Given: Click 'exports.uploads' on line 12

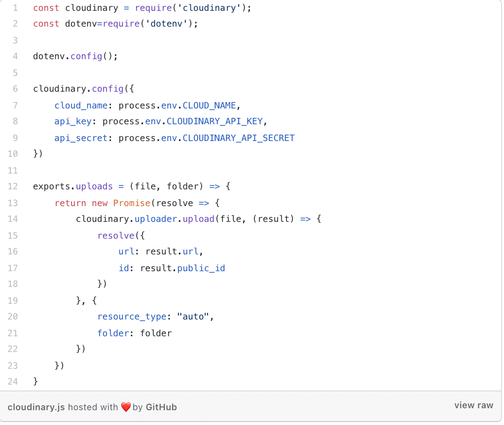Looking at the screenshot, I should pyautogui.click(x=73, y=186).
